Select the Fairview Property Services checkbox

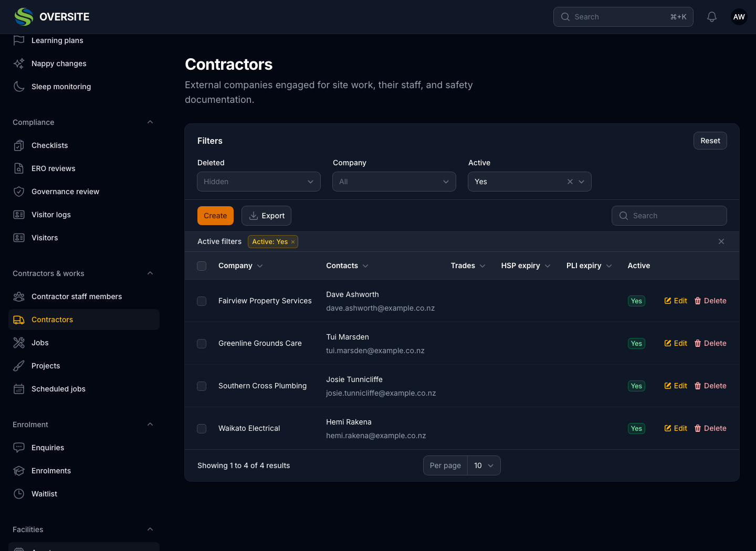[x=202, y=301]
